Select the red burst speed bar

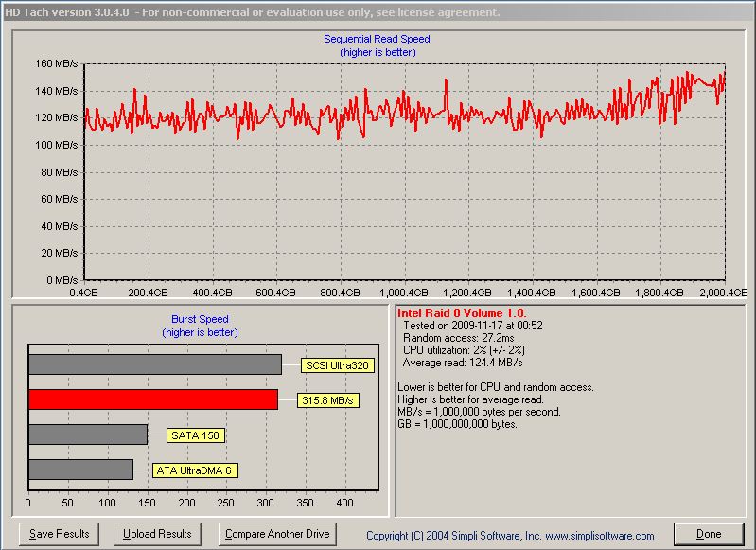(152, 399)
